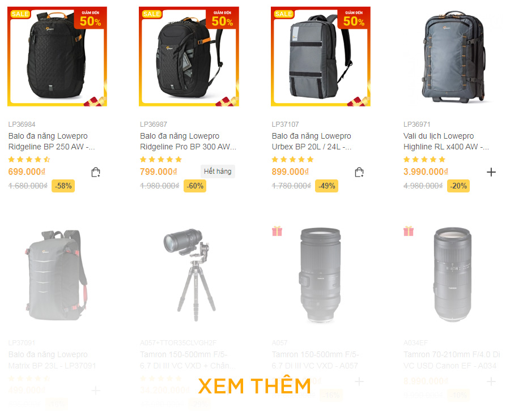Add Ridgeline BP 250 AW backpack to cart
510x420 pixels.
[96, 172]
